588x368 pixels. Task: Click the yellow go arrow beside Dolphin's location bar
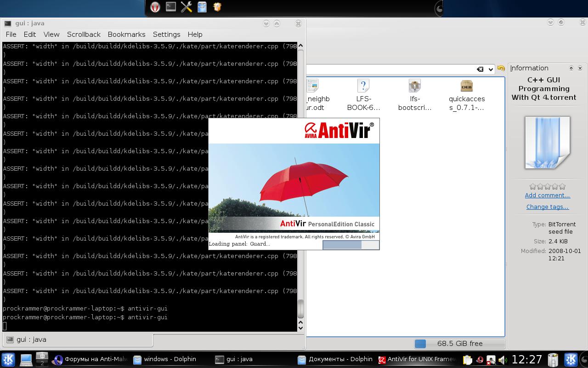[x=501, y=69]
